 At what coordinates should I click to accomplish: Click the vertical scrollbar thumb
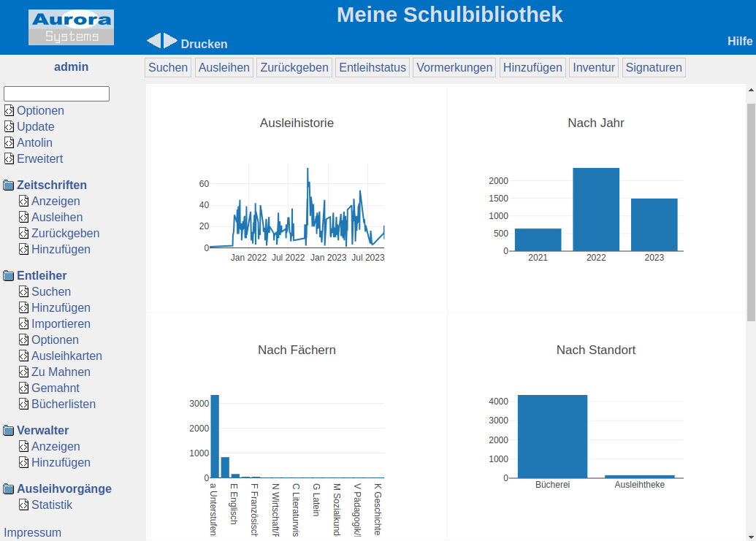tap(750, 212)
